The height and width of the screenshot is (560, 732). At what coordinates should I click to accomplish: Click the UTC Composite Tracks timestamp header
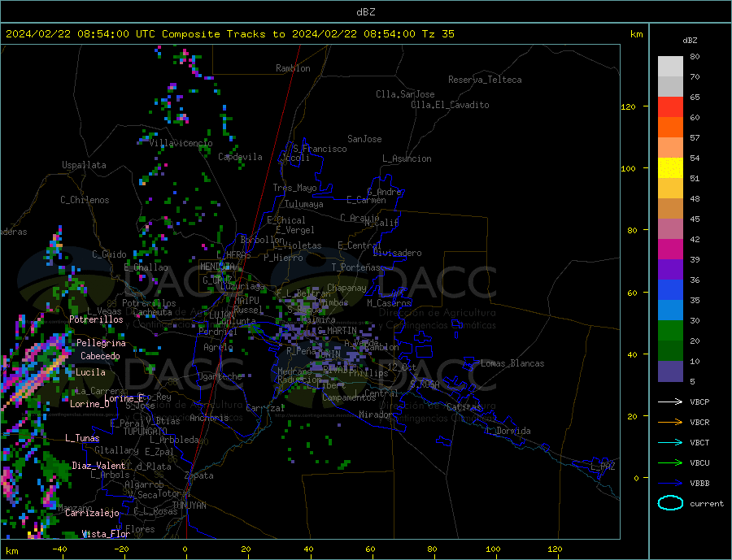229,34
